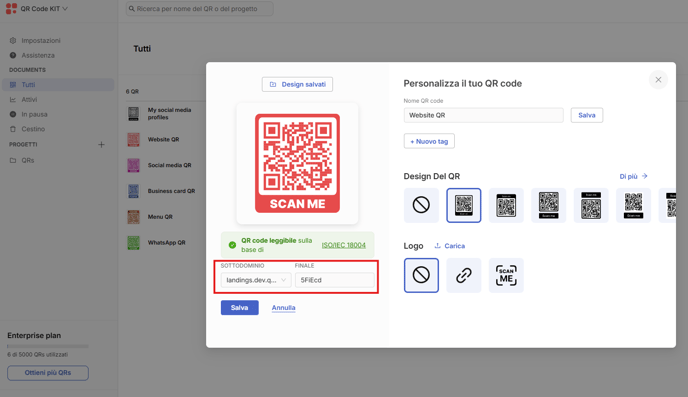Screen dimensions: 688x397
Task: Select the chain link logo
Action: click(464, 275)
